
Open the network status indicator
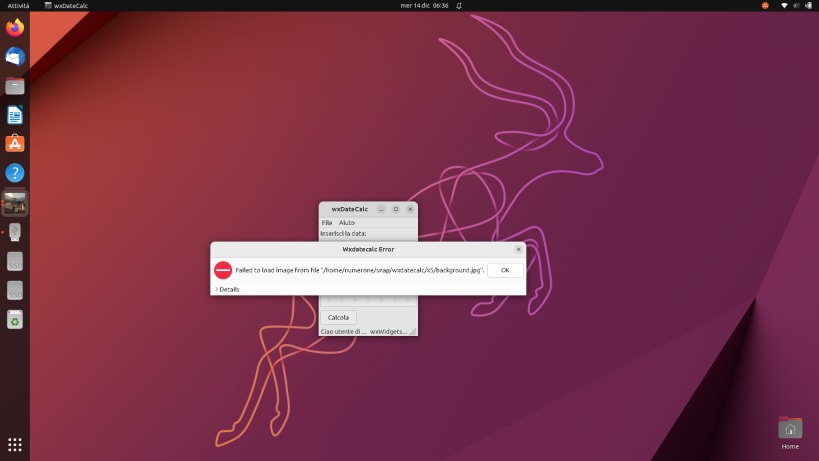click(784, 6)
